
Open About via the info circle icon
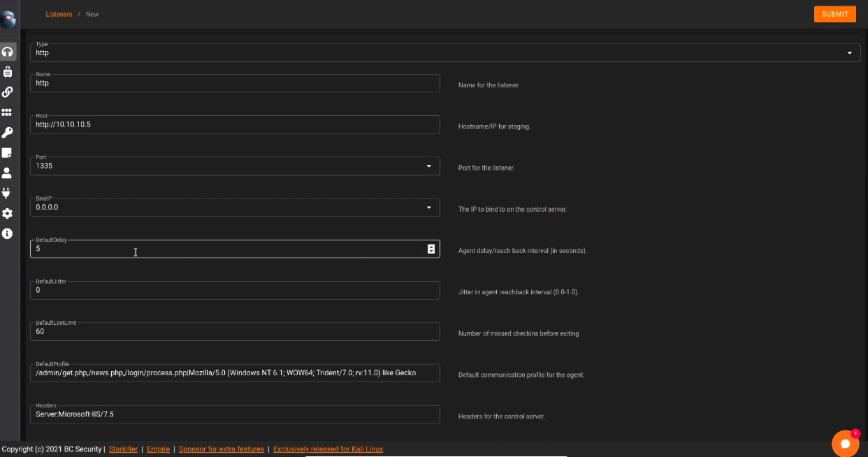(x=7, y=233)
